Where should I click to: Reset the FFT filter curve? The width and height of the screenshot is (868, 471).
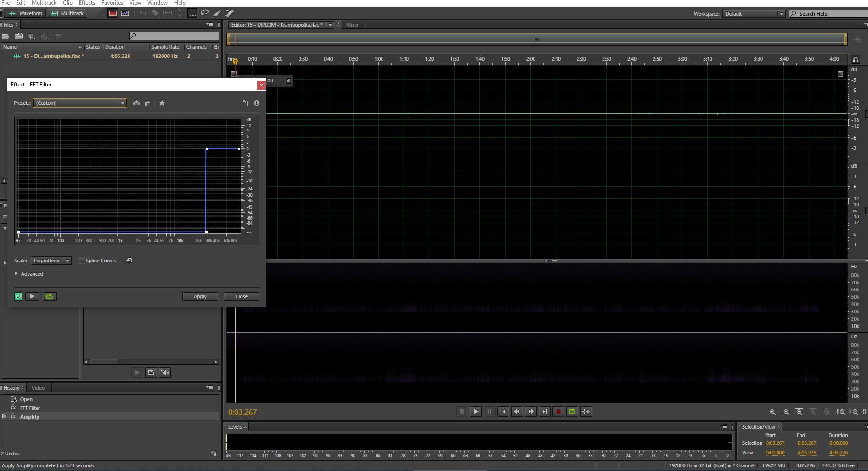click(130, 261)
